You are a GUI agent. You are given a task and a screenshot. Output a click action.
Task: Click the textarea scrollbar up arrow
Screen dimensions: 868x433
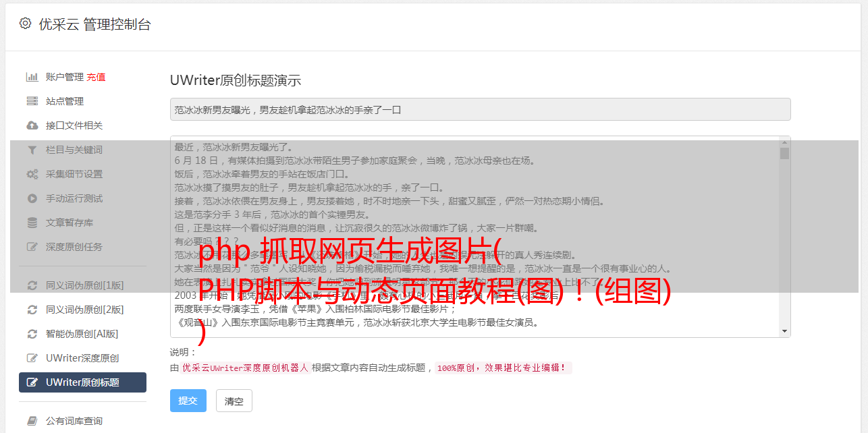tap(784, 142)
